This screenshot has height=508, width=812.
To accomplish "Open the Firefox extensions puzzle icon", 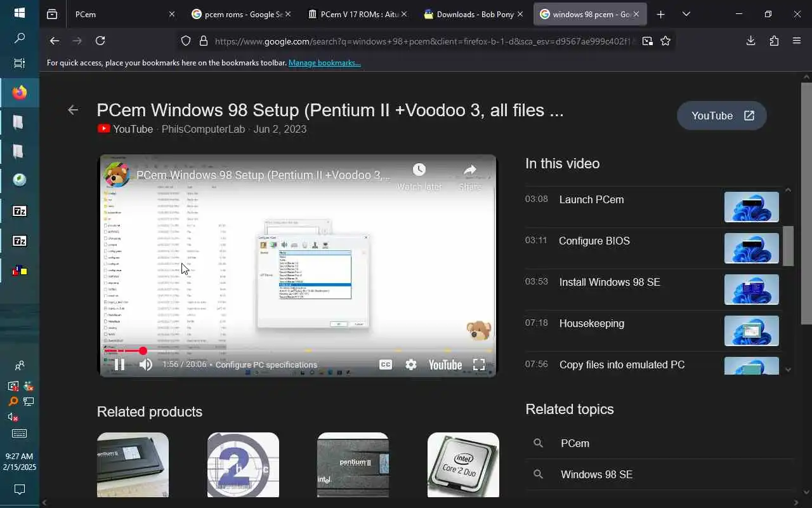I will [x=774, y=41].
